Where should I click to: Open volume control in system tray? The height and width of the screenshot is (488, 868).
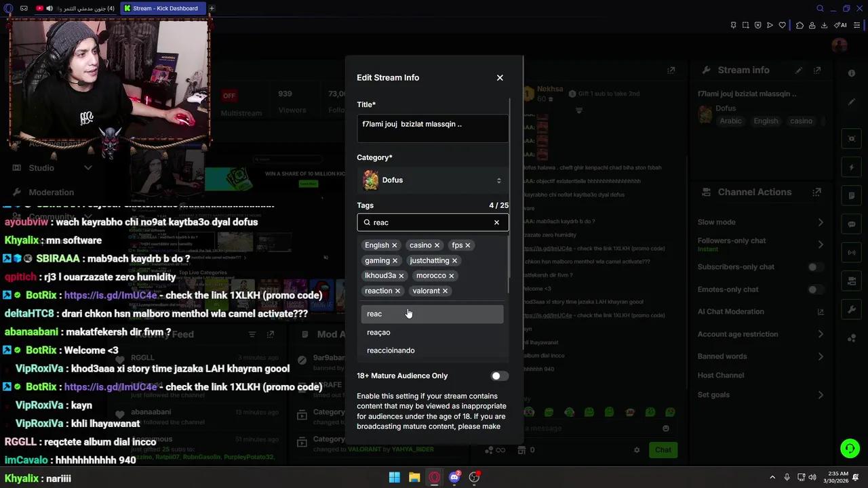(812, 477)
